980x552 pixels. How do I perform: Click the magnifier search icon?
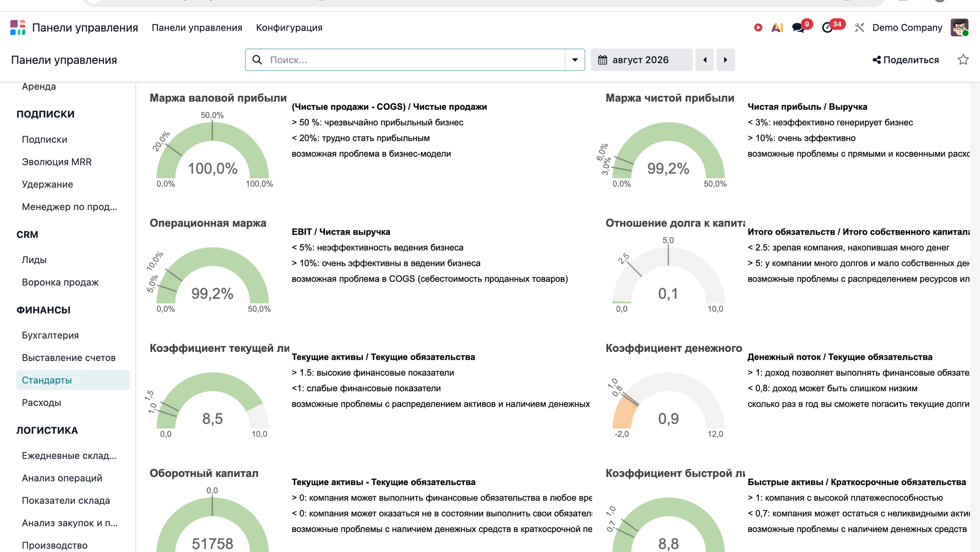(x=257, y=60)
